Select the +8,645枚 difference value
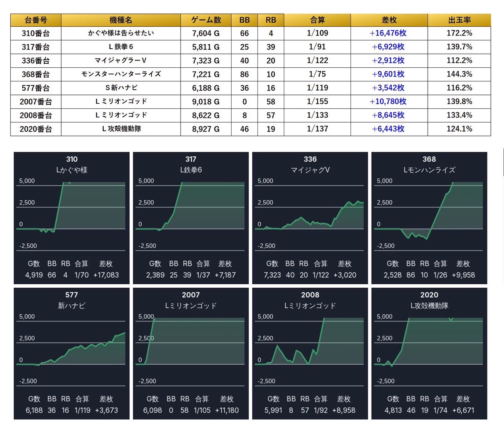Image resolution: width=504 pixels, height=436 pixels. pos(388,115)
